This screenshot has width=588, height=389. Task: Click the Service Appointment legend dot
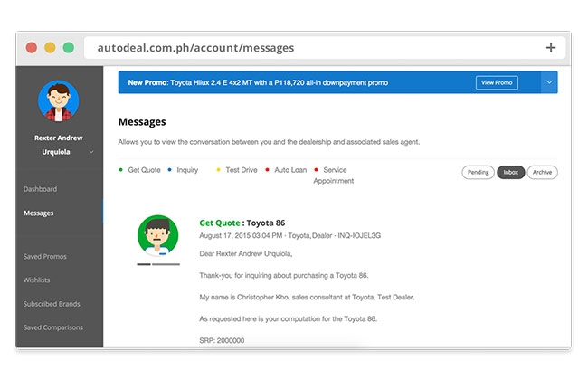(x=316, y=169)
